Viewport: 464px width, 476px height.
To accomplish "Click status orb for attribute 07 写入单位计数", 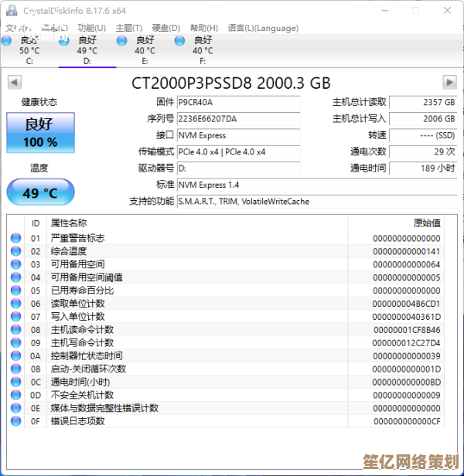I will point(15,317).
